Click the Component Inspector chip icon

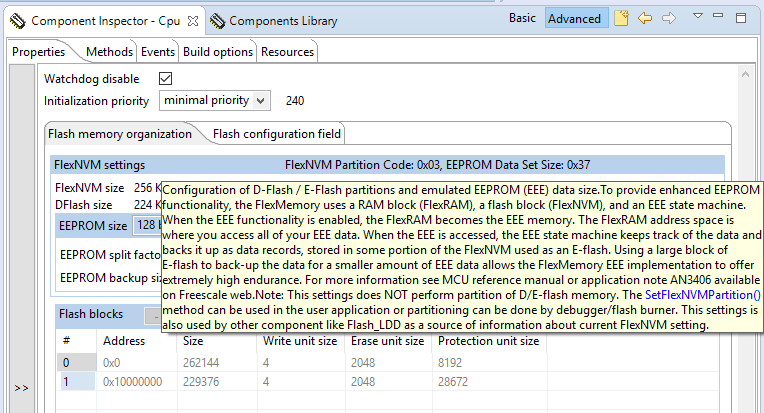coord(18,21)
